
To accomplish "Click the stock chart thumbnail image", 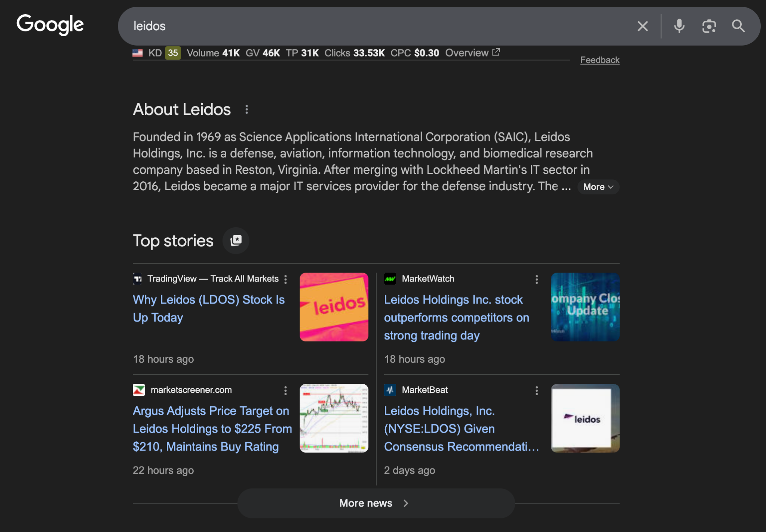I will coord(334,418).
